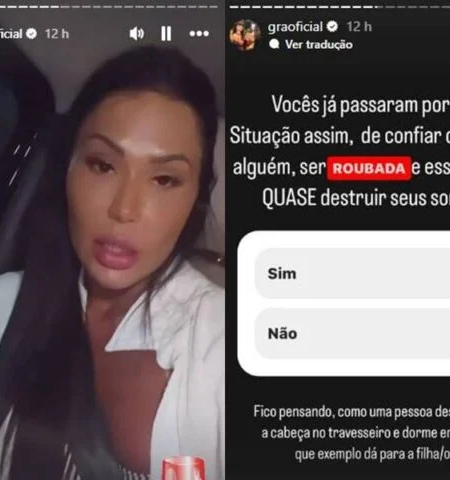Open the graoficial profile avatar

point(245,35)
